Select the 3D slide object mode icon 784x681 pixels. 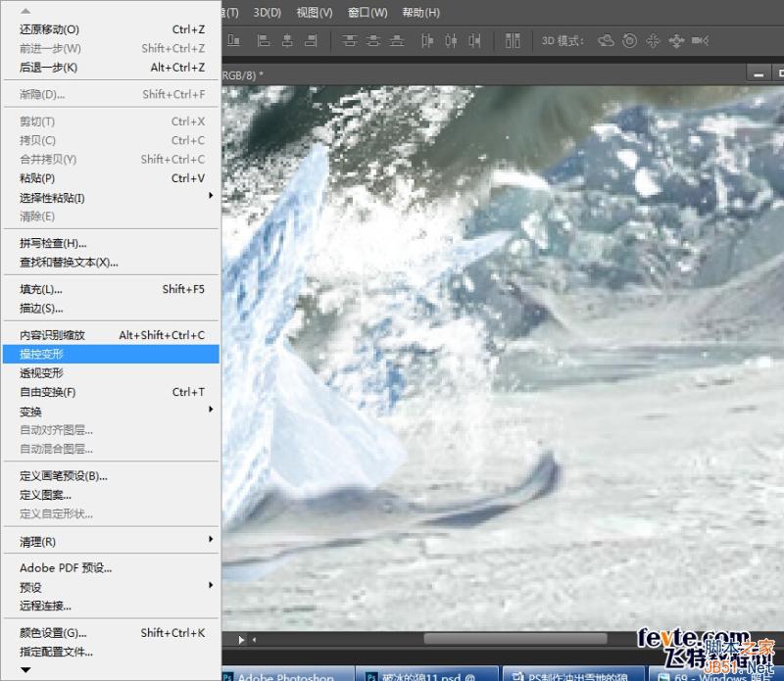676,40
